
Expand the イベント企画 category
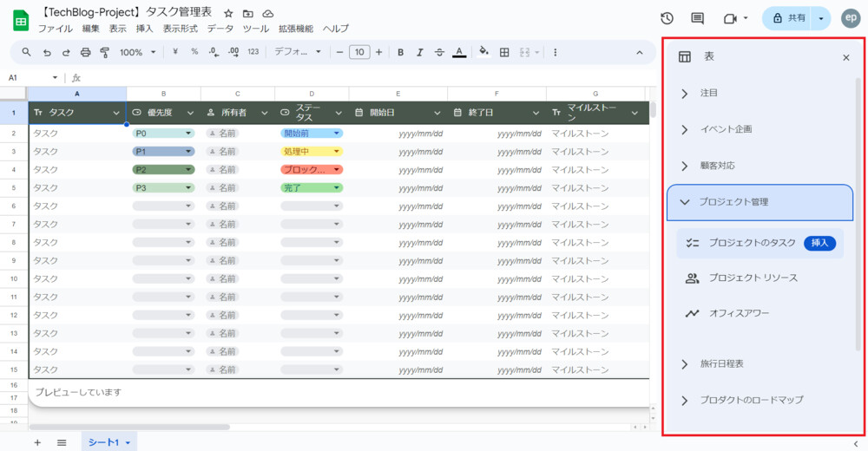click(726, 129)
